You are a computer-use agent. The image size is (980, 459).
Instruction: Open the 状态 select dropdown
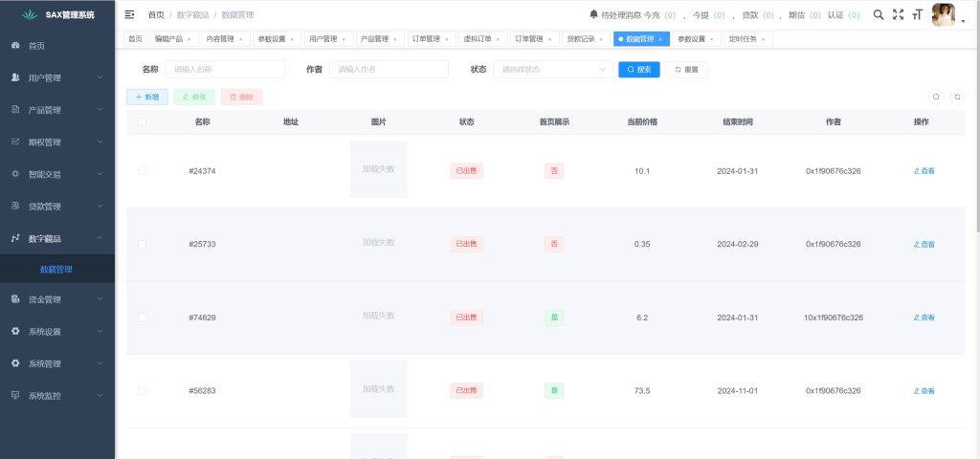point(553,69)
